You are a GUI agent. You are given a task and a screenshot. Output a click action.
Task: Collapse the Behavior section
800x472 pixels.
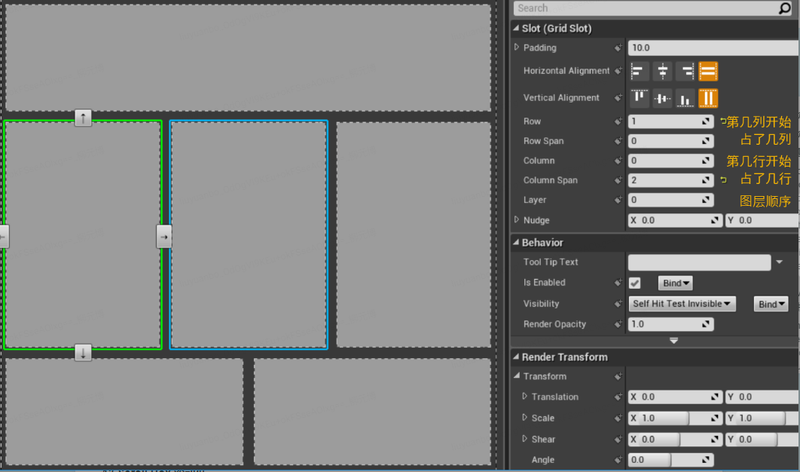point(516,242)
